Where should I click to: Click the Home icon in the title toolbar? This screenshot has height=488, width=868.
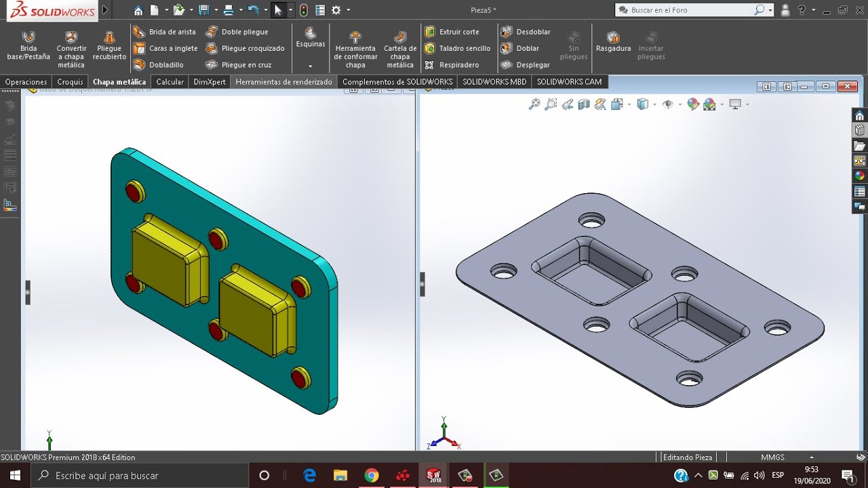click(x=138, y=10)
